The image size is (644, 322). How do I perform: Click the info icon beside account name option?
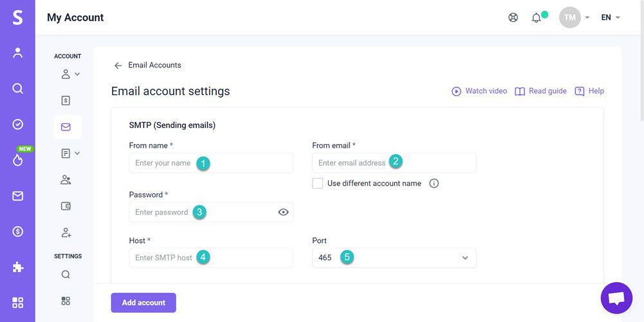pos(434,183)
